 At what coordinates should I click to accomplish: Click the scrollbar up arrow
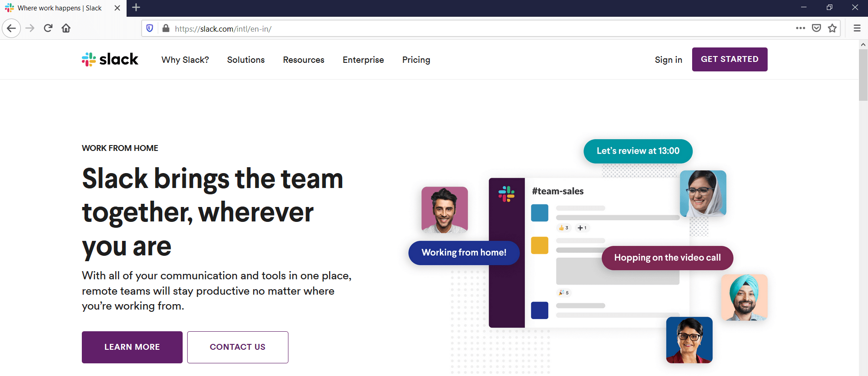point(863,44)
